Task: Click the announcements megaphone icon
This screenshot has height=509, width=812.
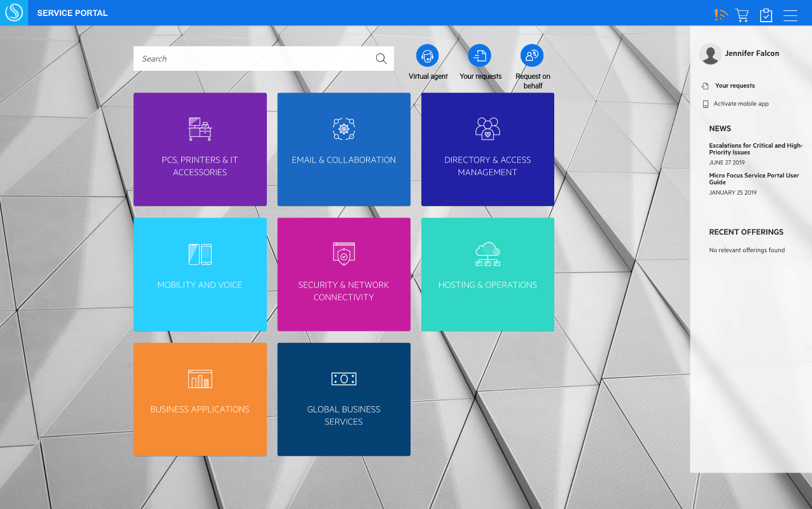Action: click(720, 14)
